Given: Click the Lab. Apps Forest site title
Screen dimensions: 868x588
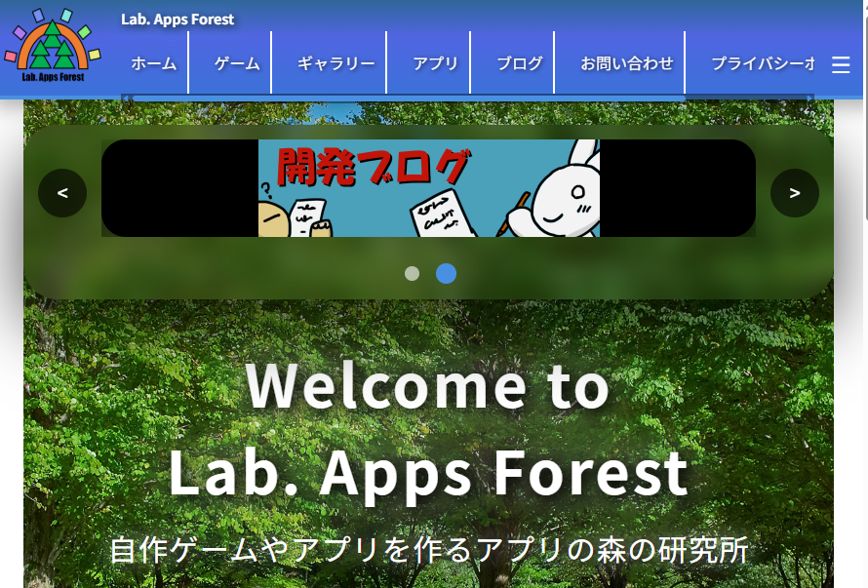Looking at the screenshot, I should [x=178, y=20].
